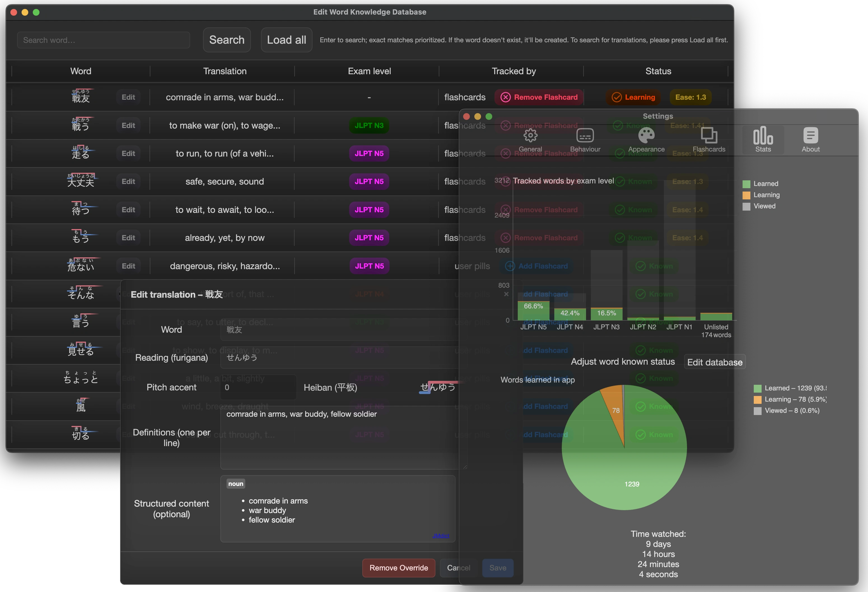This screenshot has width=868, height=592.
Task: Toggle the Learning status for 戦友
Action: click(x=633, y=97)
